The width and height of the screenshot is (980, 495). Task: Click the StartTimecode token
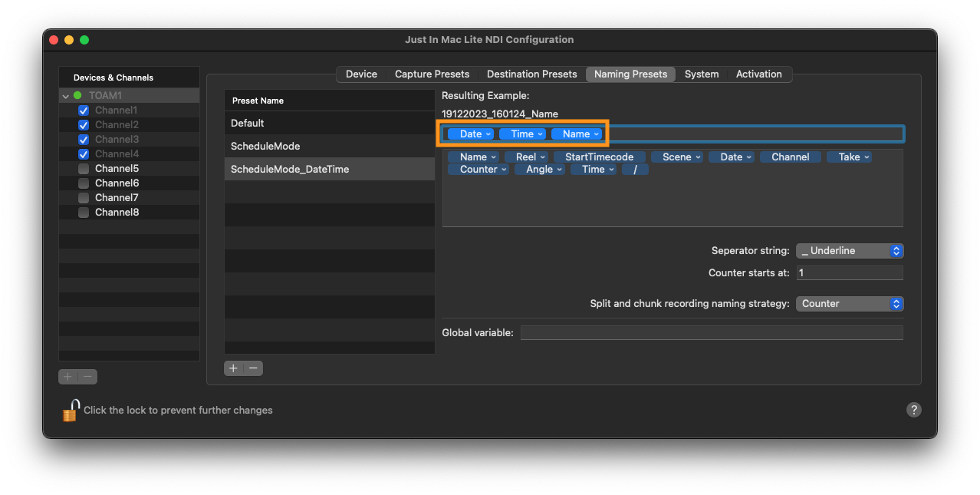click(x=600, y=157)
